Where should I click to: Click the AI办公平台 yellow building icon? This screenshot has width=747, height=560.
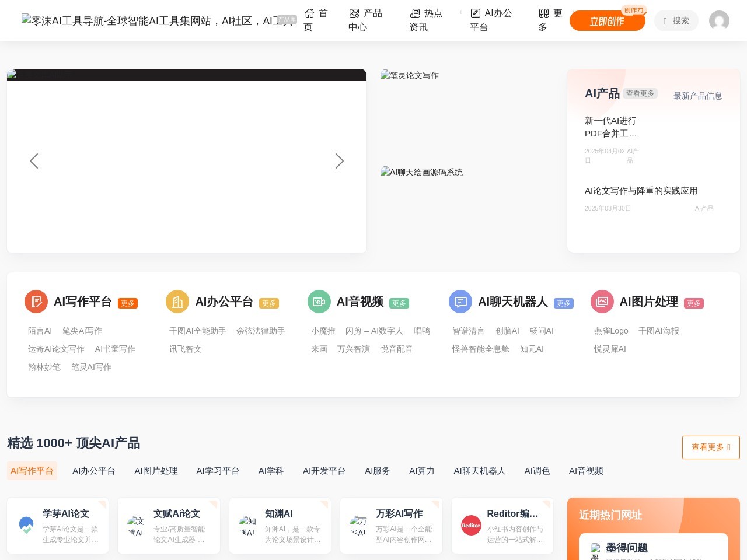click(177, 302)
